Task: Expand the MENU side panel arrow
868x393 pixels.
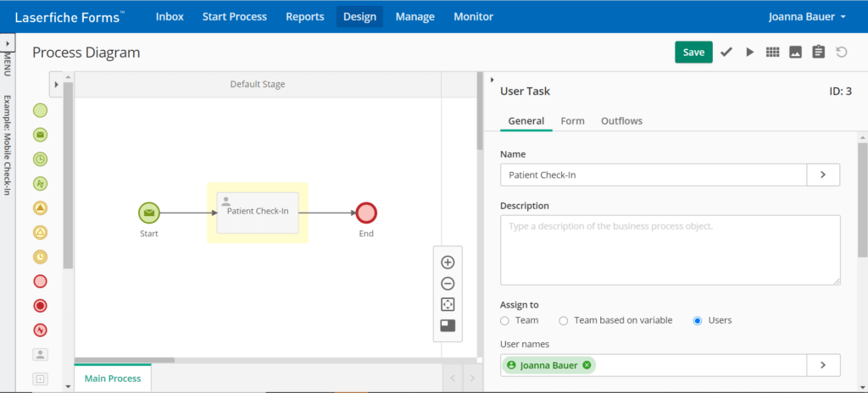Action: coord(8,42)
